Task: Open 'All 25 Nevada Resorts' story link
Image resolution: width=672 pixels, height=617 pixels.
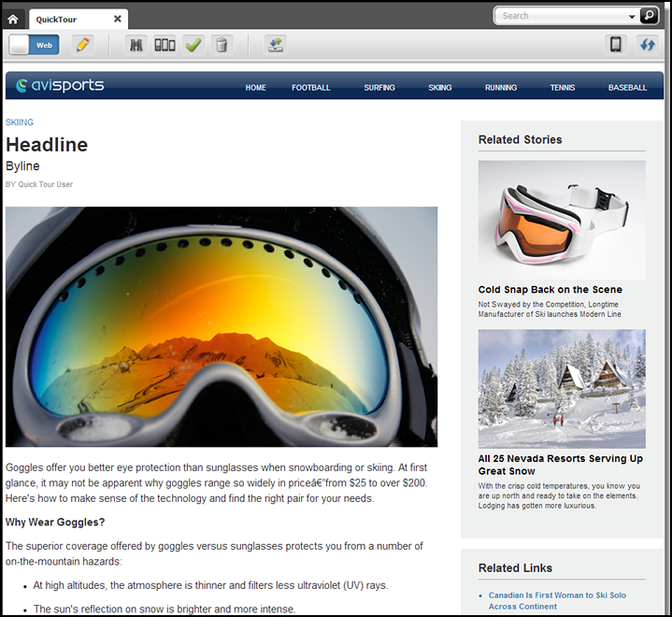Action: [x=561, y=465]
